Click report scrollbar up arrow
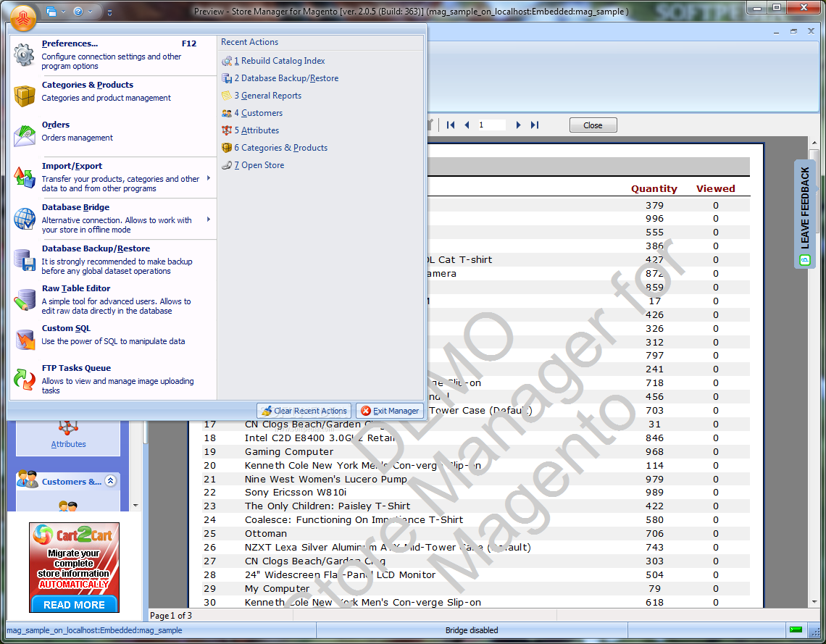Screen dimensions: 826x644 (814, 143)
